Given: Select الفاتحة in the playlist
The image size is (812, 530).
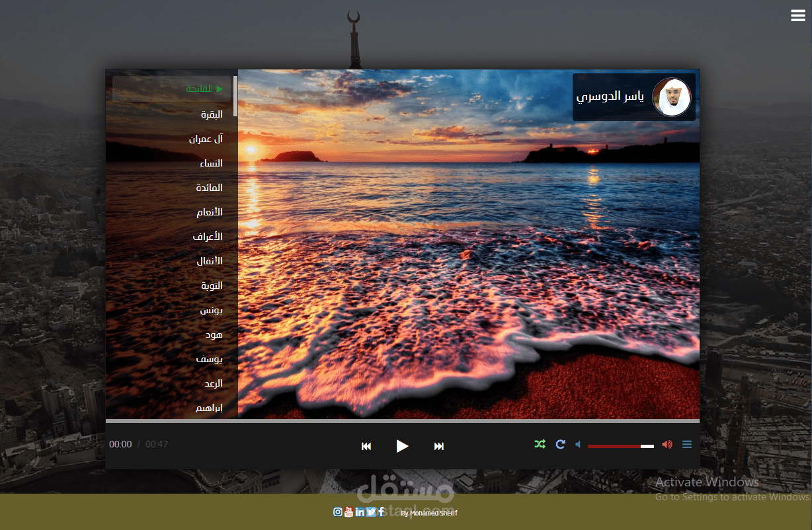Looking at the screenshot, I should pyautogui.click(x=172, y=89).
